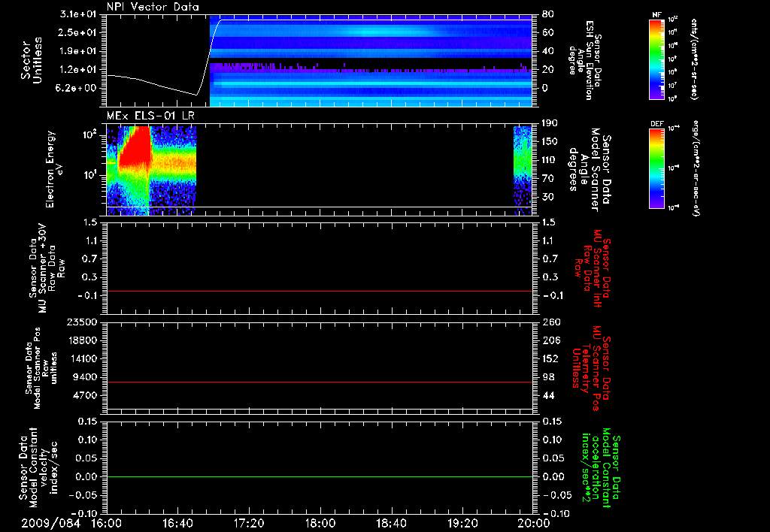Click the ELS data segment near 20:00
Screen dimensions: 770x532
pyautogui.click(x=523, y=171)
